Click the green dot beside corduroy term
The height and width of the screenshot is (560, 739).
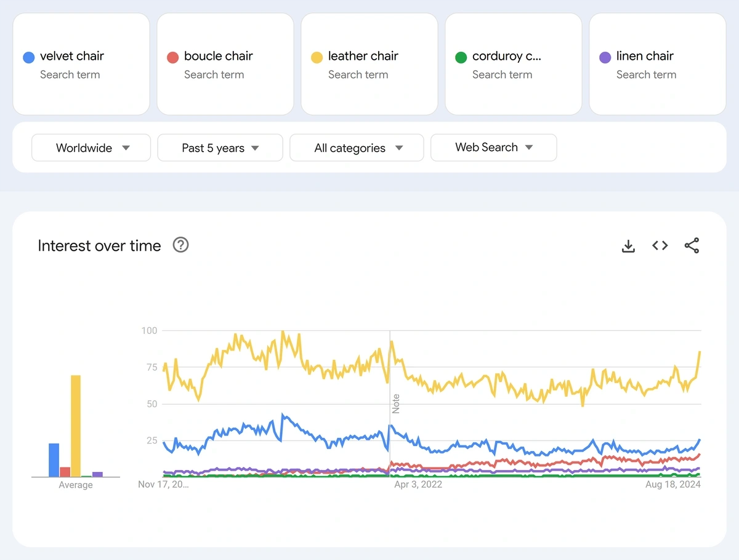point(461,57)
